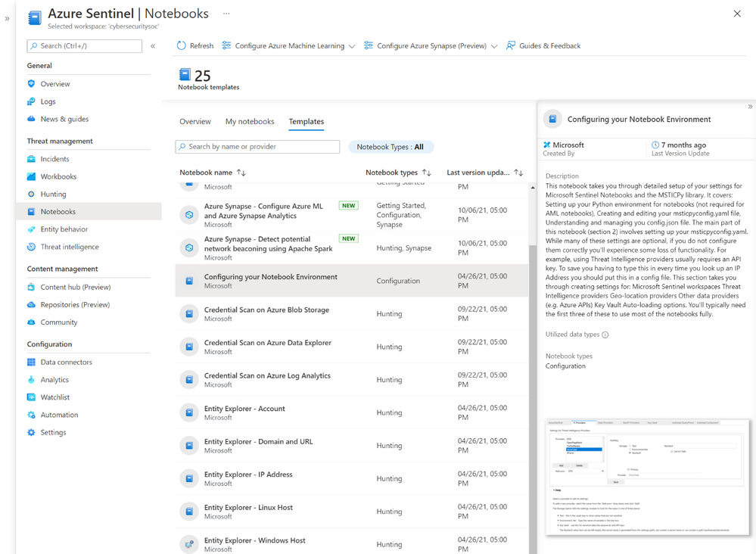756x554 pixels.
Task: Click the Hunting target icon
Action: pos(31,195)
